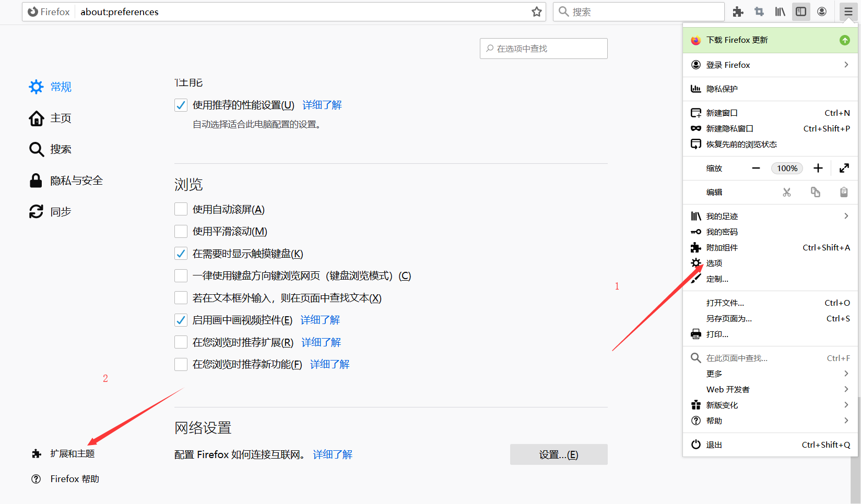Reset zoom via 100% button
This screenshot has height=504, width=861.
(787, 168)
